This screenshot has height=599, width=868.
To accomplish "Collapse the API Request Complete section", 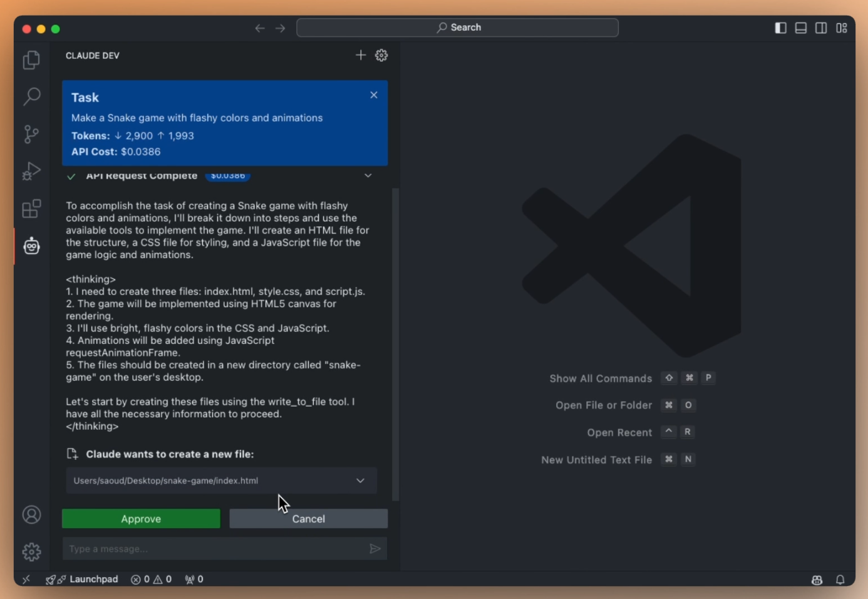I will coord(368,175).
